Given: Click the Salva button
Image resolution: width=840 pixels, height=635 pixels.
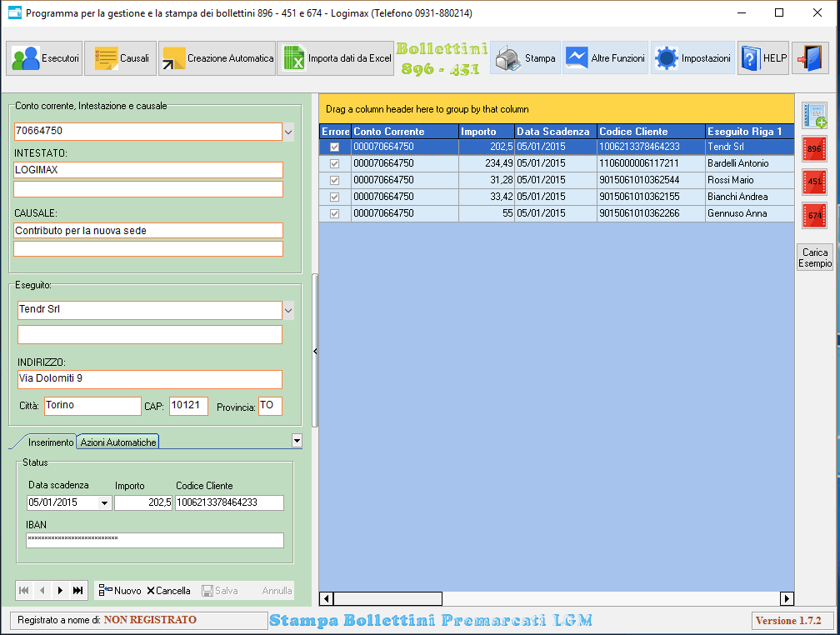Looking at the screenshot, I should pos(220,591).
